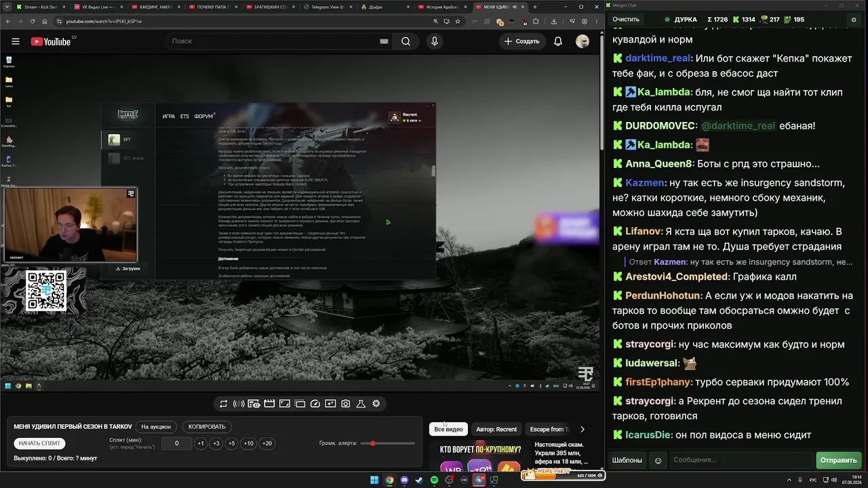The image size is (868, 488).
Task: Open a new browser tab
Action: pos(535,7)
